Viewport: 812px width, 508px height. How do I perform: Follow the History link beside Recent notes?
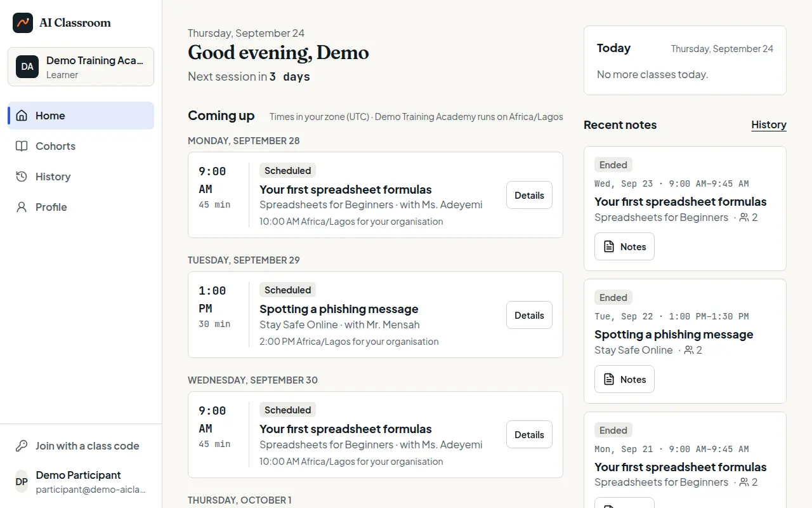coord(769,124)
